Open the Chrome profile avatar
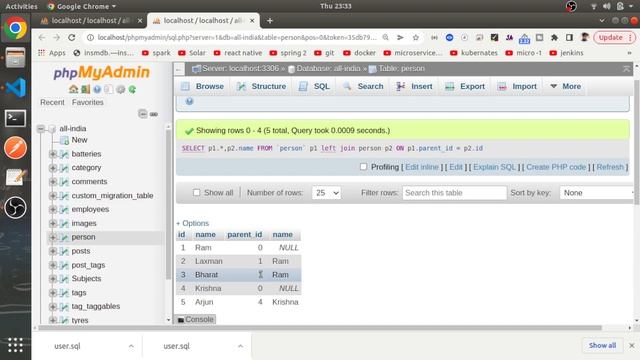 click(584, 38)
